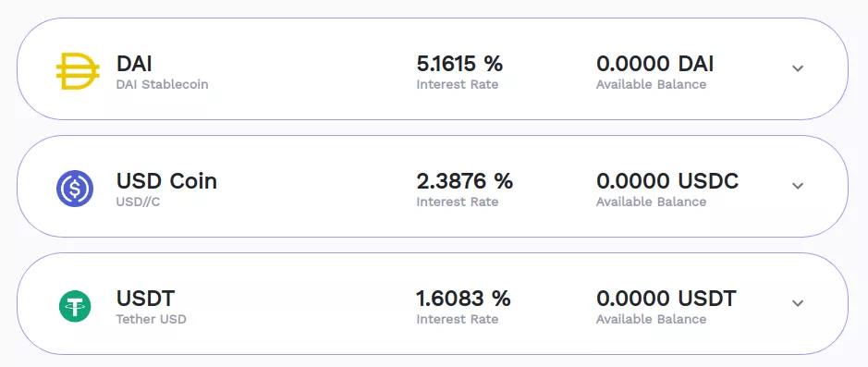Screen dimensions: 868x367
Task: Click the yellow DAI coin icon
Action: pyautogui.click(x=78, y=71)
